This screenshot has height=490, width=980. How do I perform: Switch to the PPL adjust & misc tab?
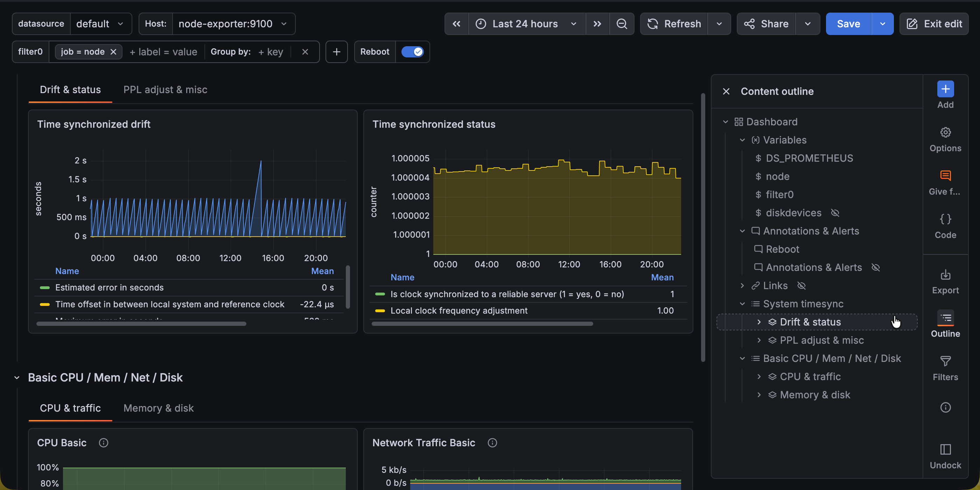point(165,90)
